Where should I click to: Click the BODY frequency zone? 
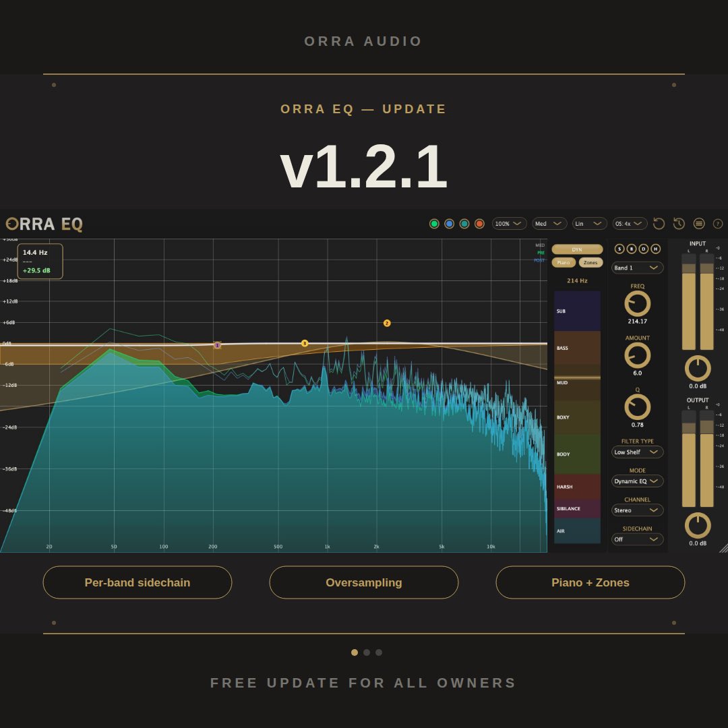(577, 454)
